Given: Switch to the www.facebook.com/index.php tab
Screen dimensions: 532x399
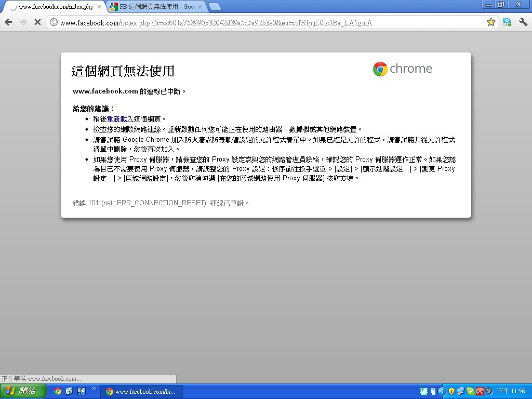Looking at the screenshot, I should coord(54,7).
